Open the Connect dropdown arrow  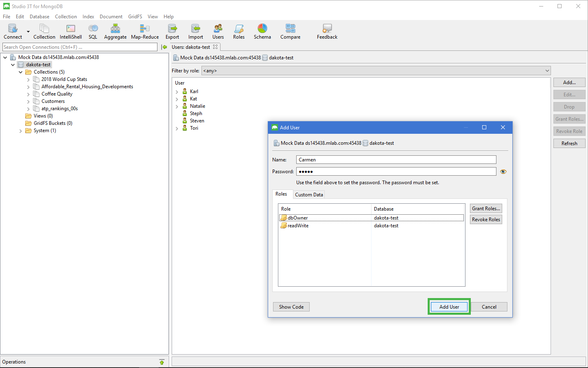(x=28, y=31)
